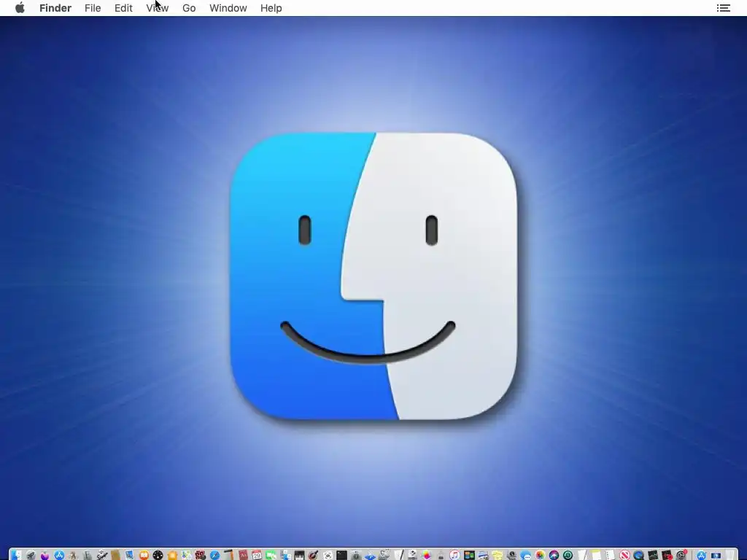Screen dimensions: 747x560
Task: Launch Automator robot icon in Dock
Action: pos(101,555)
